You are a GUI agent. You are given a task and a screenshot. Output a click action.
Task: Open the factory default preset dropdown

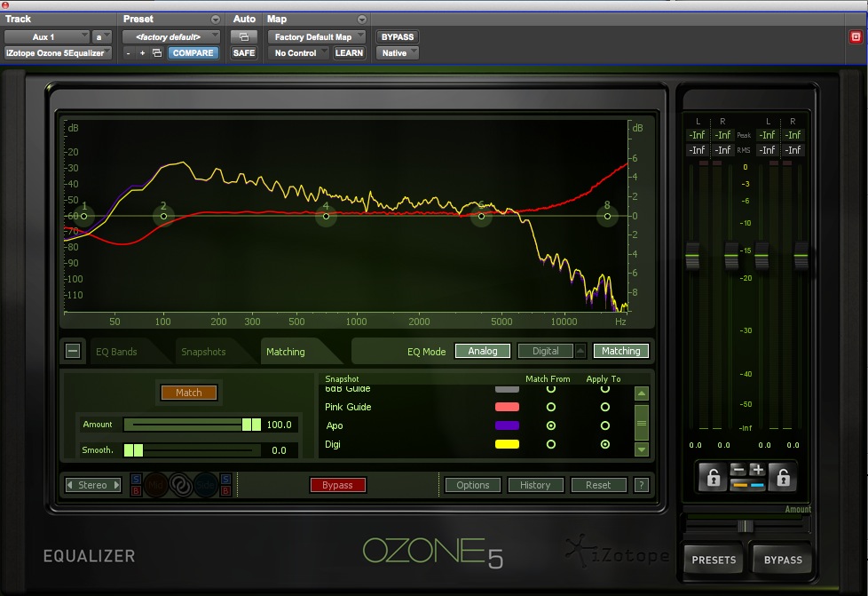point(171,37)
